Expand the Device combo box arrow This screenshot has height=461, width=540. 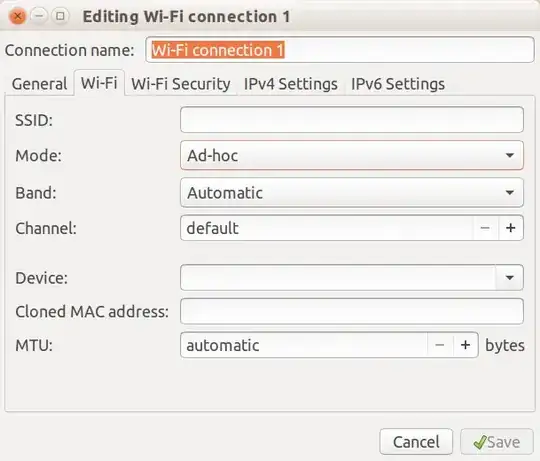tap(510, 277)
